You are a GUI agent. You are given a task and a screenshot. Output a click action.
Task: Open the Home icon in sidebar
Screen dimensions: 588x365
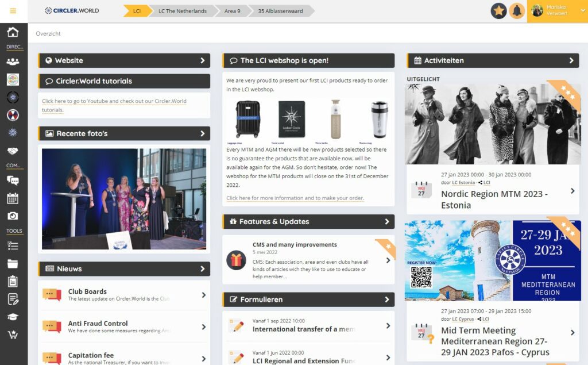(13, 32)
